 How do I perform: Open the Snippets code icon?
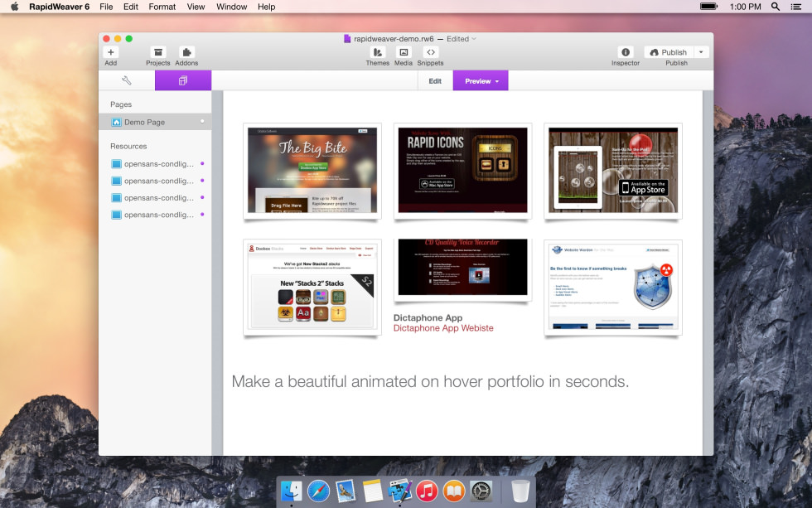[430, 52]
